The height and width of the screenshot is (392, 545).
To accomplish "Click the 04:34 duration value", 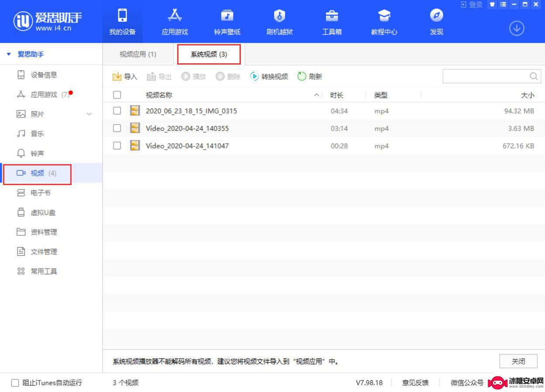I will point(339,111).
